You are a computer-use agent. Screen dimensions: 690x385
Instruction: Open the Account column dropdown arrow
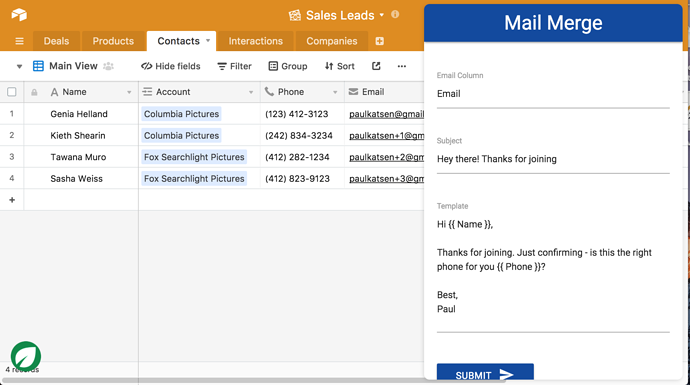point(251,92)
